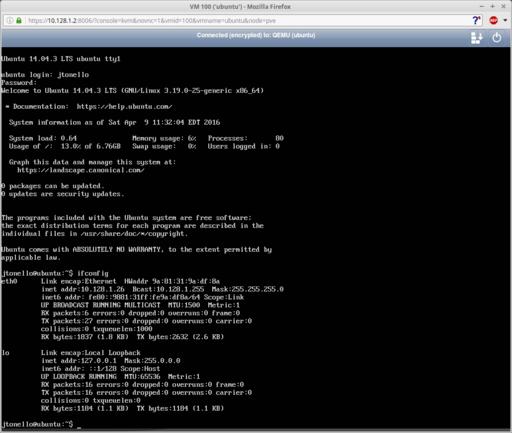Click the green padlock security icon
512x433 pixels.
[x=19, y=21]
